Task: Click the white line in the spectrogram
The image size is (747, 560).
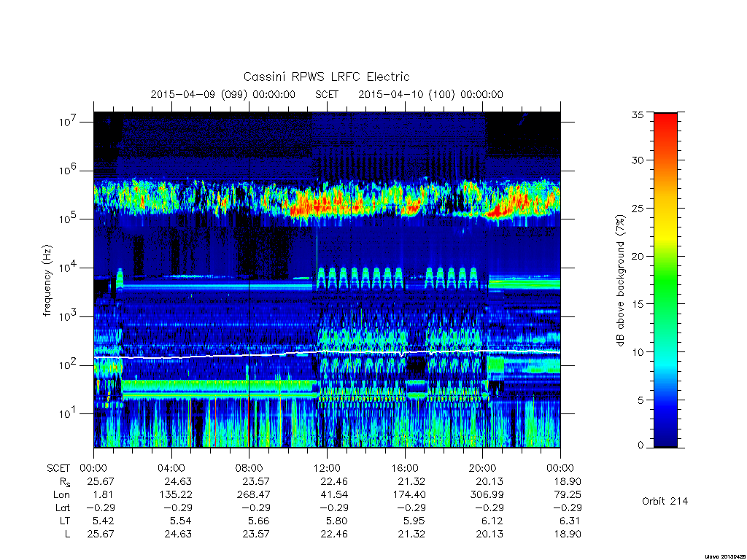Action: (x=327, y=352)
